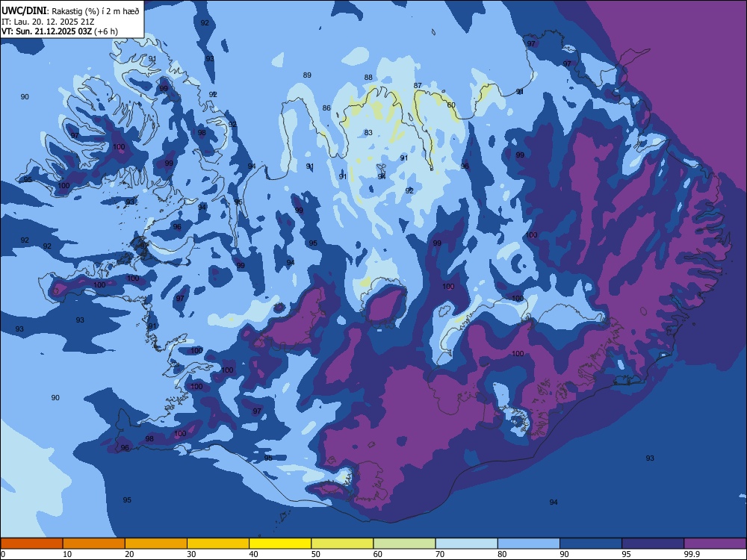This screenshot has width=747, height=560.
Task: Click the pale blue 70–80 legend swatch
Action: tap(466, 544)
